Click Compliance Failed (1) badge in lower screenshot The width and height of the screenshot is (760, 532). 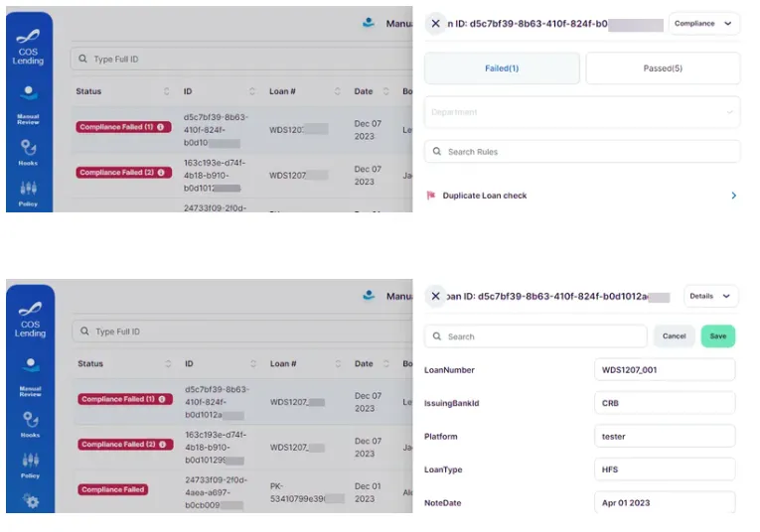point(125,399)
